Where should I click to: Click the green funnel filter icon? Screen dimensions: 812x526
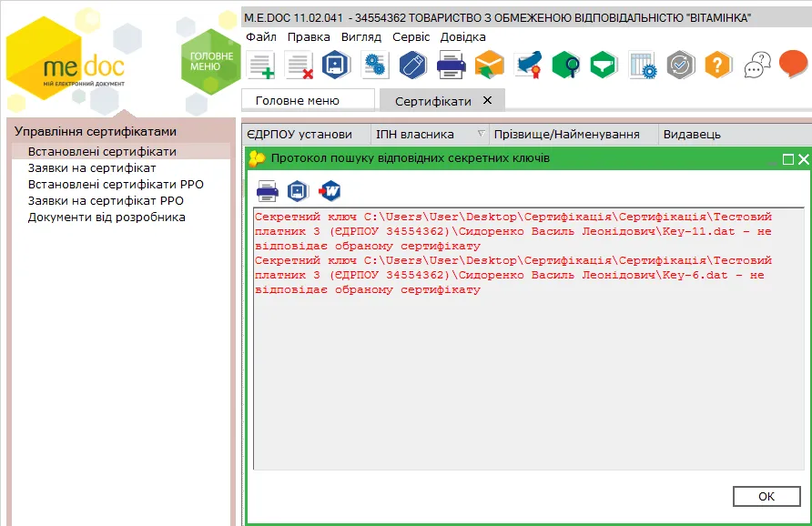[604, 66]
